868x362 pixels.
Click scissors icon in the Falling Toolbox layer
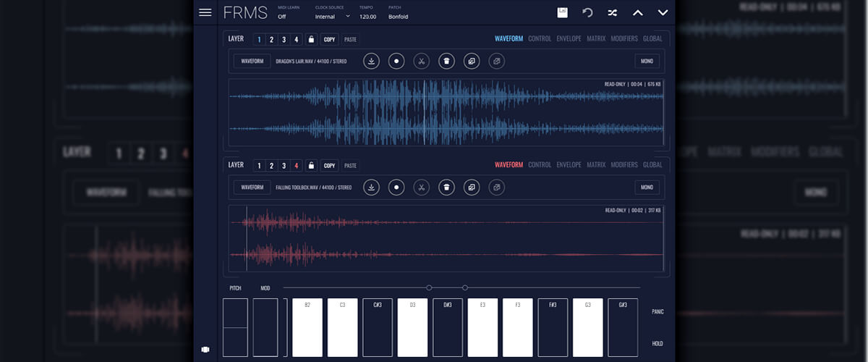[421, 187]
